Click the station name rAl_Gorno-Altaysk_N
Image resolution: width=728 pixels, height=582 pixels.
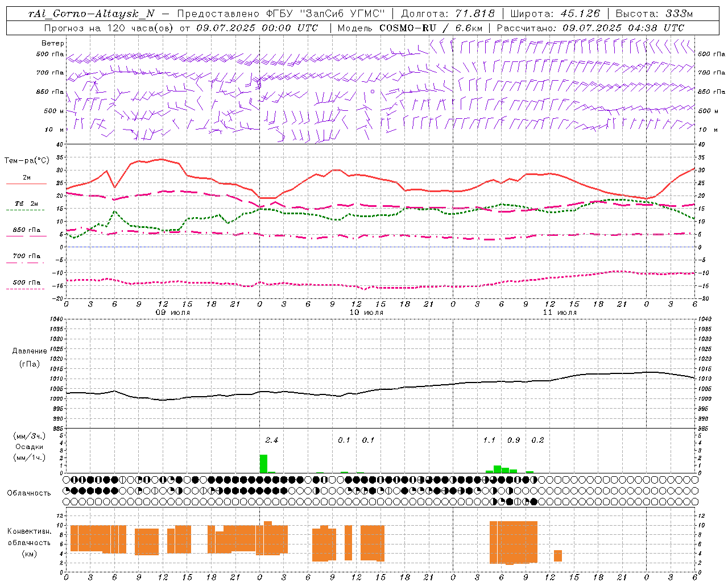click(91, 14)
